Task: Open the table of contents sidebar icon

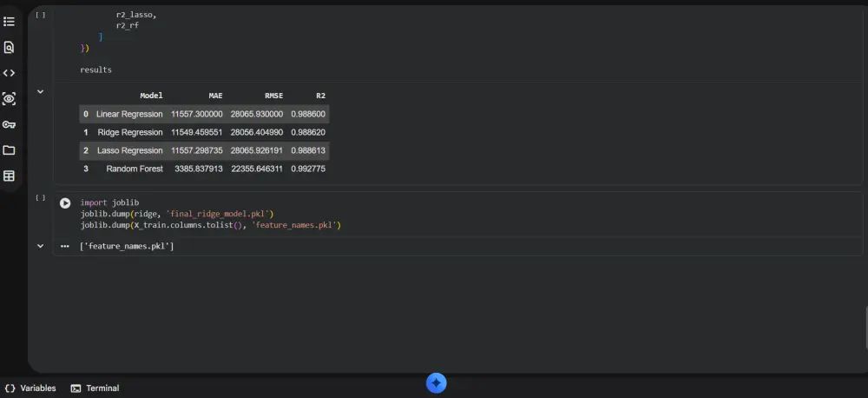Action: pos(9,22)
